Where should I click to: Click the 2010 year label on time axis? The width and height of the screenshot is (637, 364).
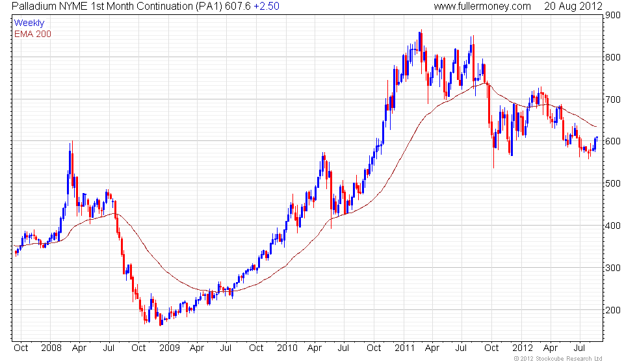pos(287,348)
